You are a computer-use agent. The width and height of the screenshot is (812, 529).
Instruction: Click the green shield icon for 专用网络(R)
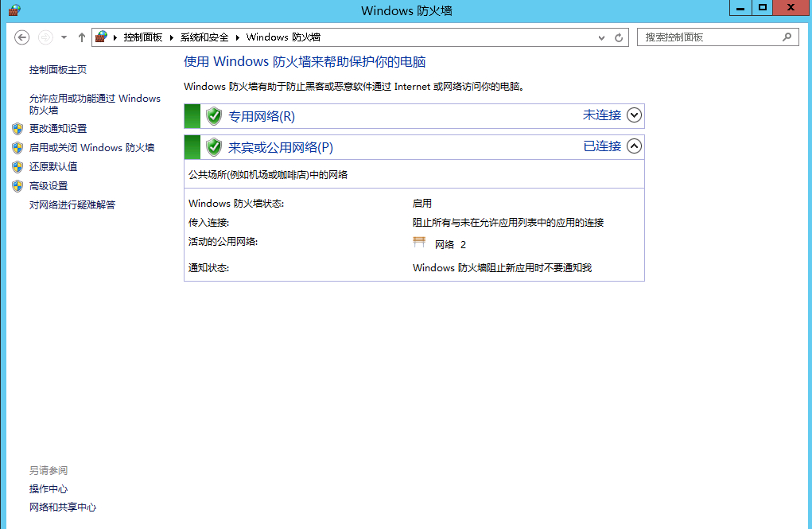[x=214, y=116]
